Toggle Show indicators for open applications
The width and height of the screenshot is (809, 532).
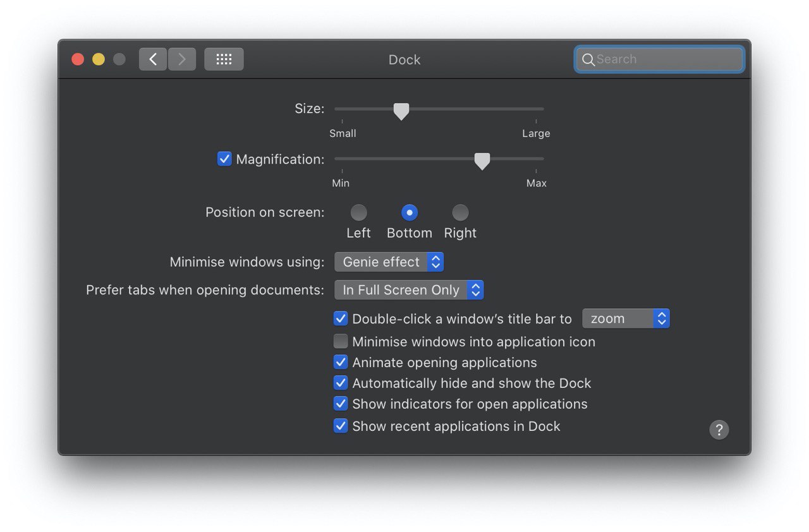(341, 404)
